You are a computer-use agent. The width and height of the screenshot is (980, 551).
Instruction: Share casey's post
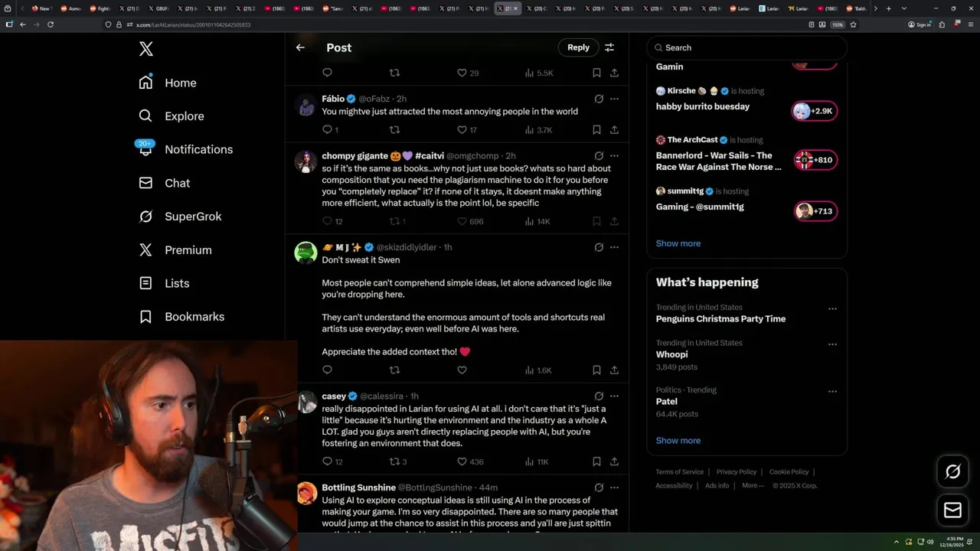coord(614,461)
